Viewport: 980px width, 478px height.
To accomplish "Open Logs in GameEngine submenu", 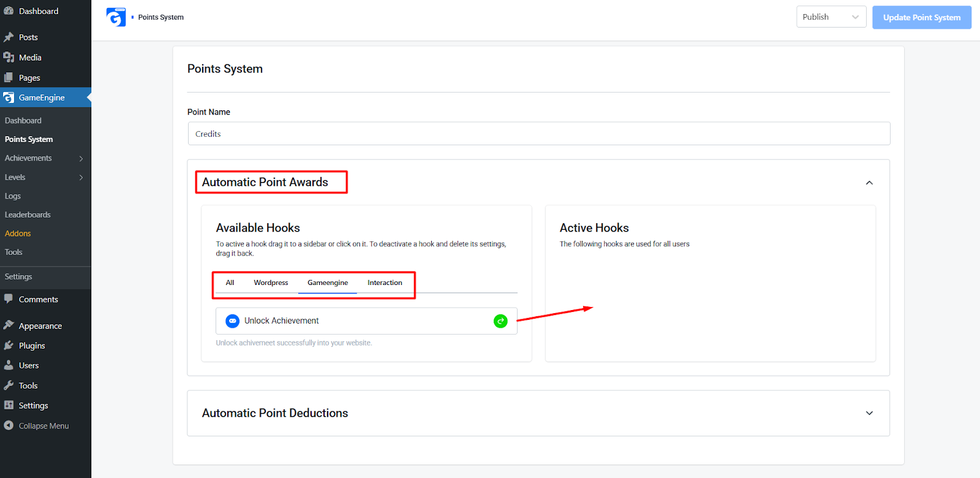I will click(13, 196).
